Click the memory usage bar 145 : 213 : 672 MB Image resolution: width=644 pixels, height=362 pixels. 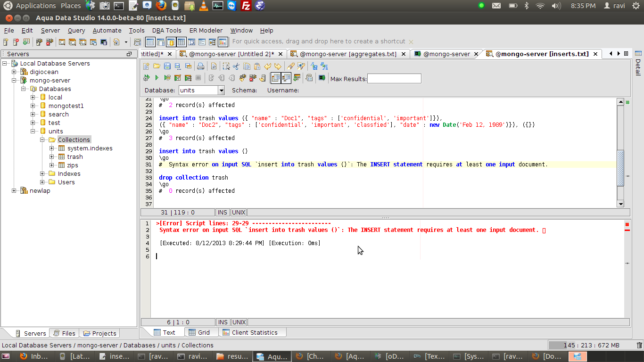(592, 346)
